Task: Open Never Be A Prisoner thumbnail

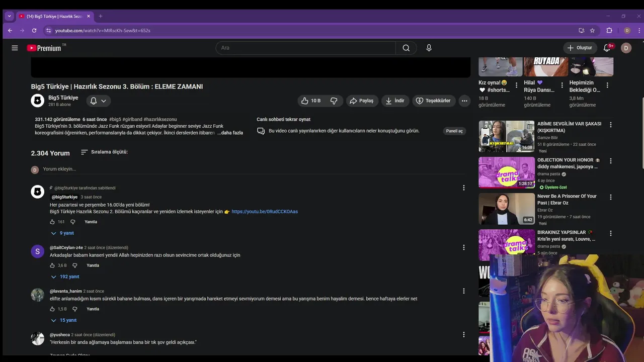Action: [507, 209]
